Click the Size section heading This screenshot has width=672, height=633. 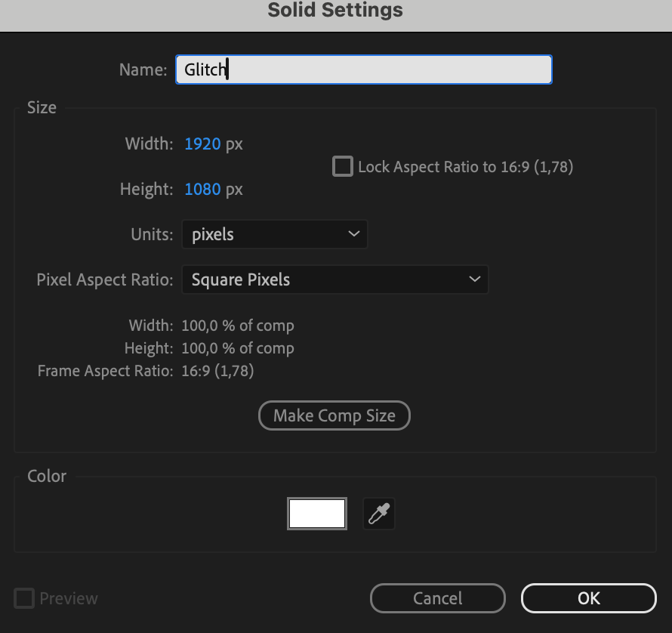point(42,107)
